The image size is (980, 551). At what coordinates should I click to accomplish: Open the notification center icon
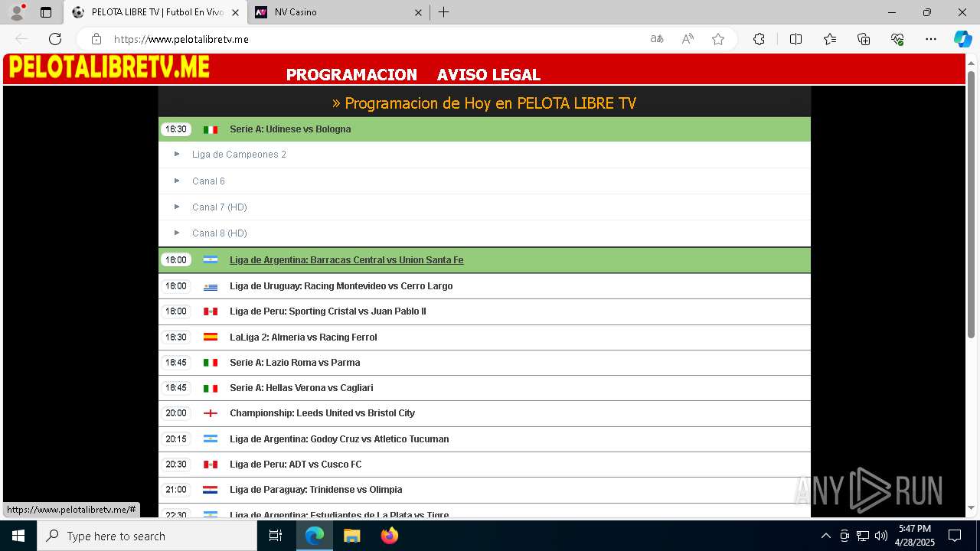coord(955,536)
